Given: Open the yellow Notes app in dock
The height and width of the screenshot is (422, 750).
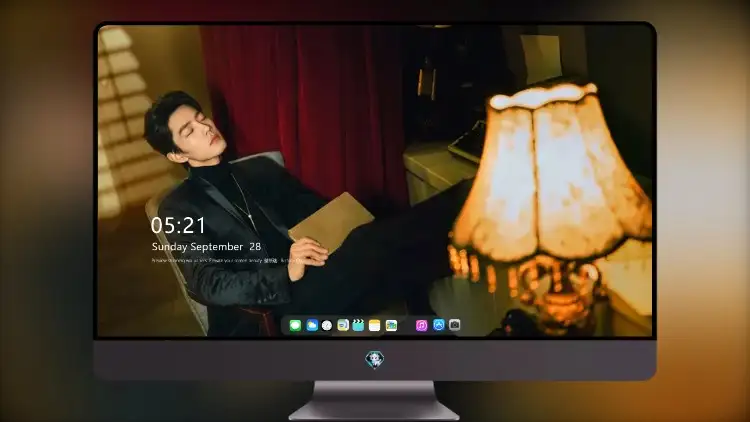Looking at the screenshot, I should (x=375, y=325).
